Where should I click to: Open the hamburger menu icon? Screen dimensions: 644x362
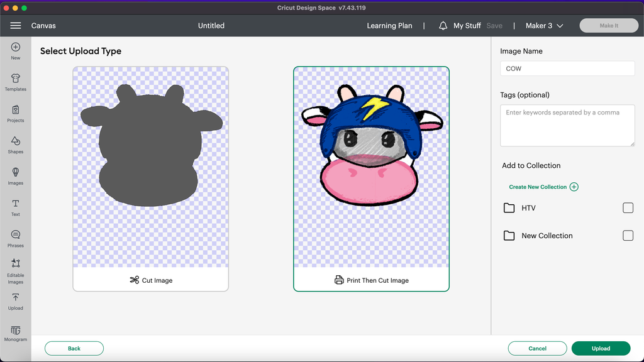[16, 26]
